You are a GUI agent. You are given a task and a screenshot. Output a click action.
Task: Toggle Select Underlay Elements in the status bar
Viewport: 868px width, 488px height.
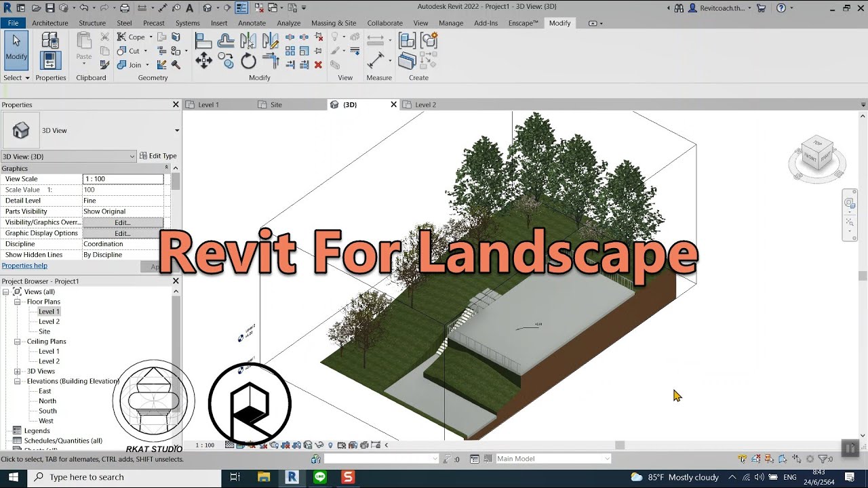[757, 459]
